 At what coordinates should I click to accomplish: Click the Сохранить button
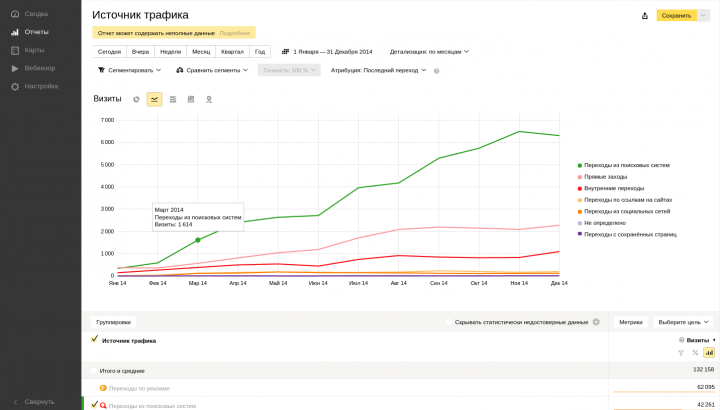676,16
